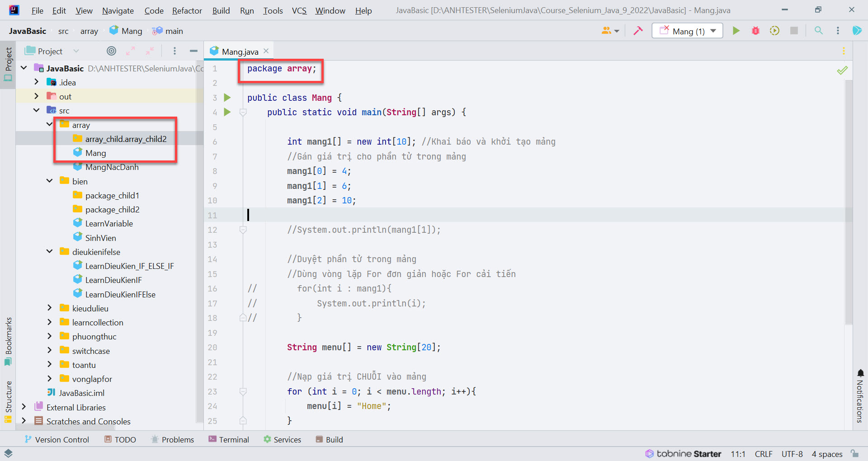Collapse the src folder
Screen dimensions: 868x461
coord(37,110)
